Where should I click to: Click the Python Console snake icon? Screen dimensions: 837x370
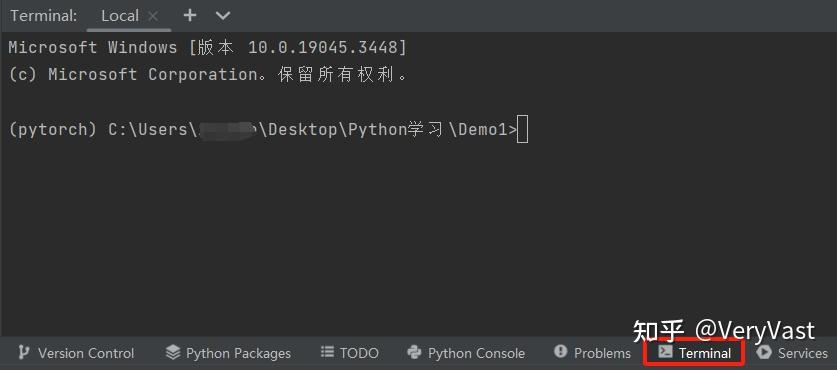tap(414, 352)
